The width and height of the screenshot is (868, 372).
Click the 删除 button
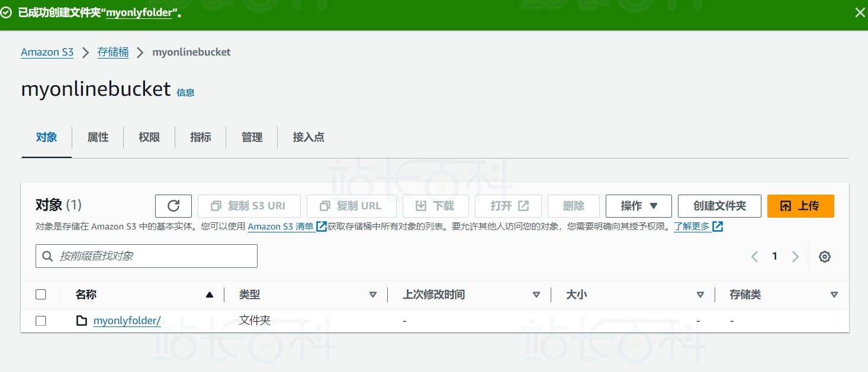click(574, 206)
